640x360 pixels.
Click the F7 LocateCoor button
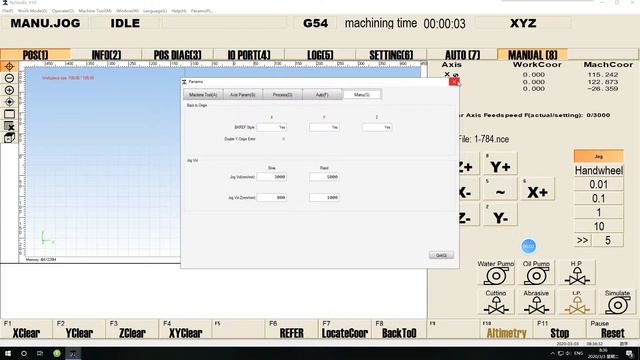(x=344, y=329)
